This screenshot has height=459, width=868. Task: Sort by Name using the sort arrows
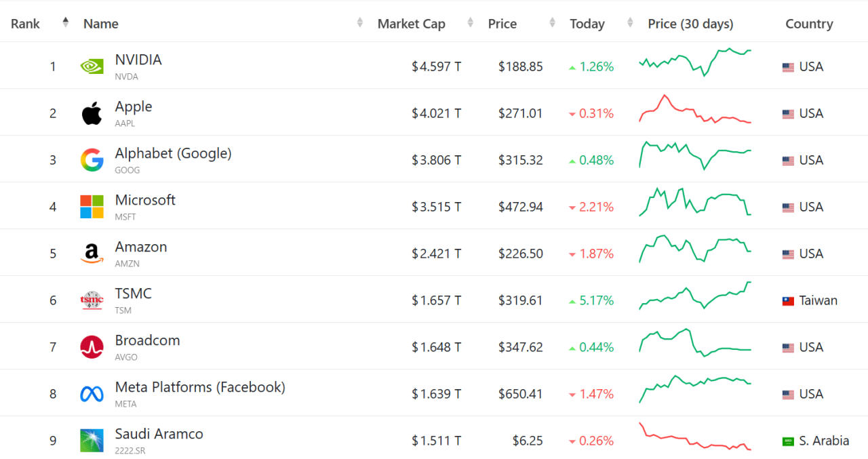tap(360, 24)
